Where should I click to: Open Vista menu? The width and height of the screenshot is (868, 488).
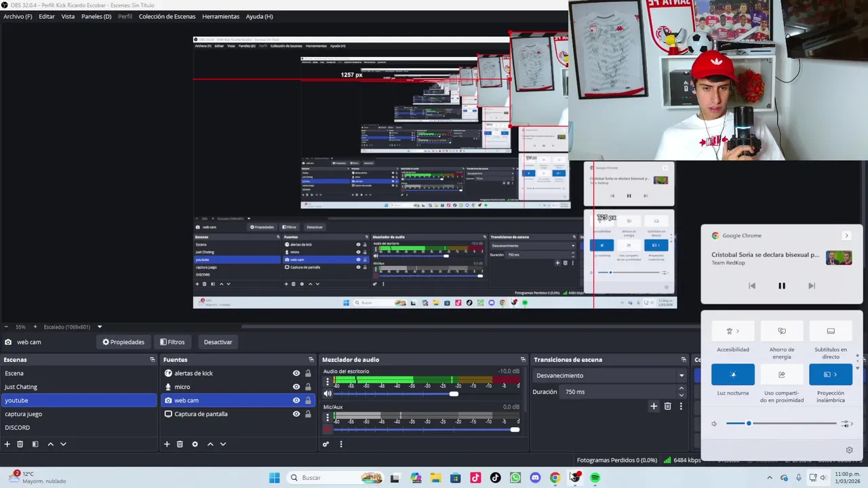[x=68, y=16]
